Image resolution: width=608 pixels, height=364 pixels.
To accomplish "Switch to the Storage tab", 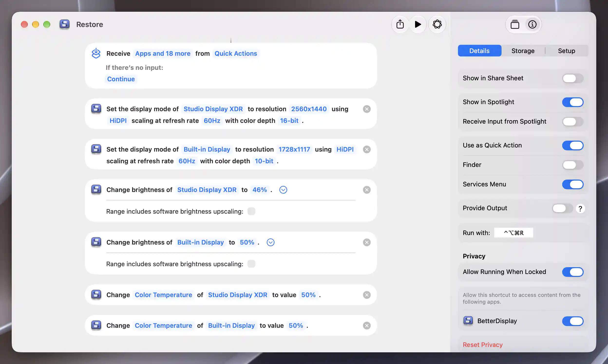I will (x=523, y=51).
